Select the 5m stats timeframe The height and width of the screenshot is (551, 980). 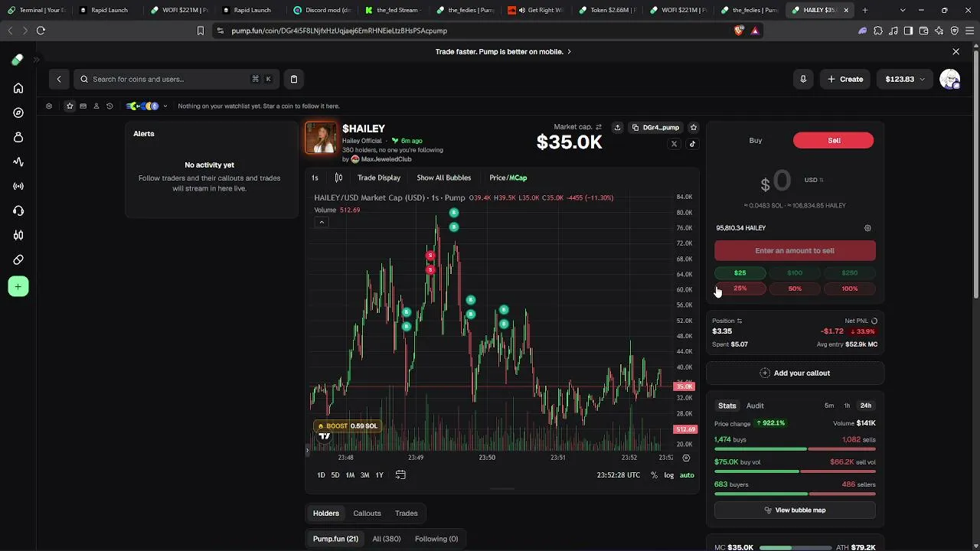(x=829, y=406)
